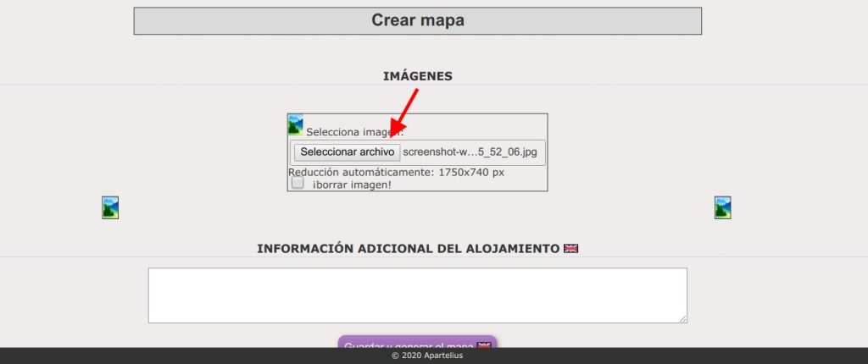Click the 'Crear mapa' header bar
The width and height of the screenshot is (868, 364).
point(417,21)
